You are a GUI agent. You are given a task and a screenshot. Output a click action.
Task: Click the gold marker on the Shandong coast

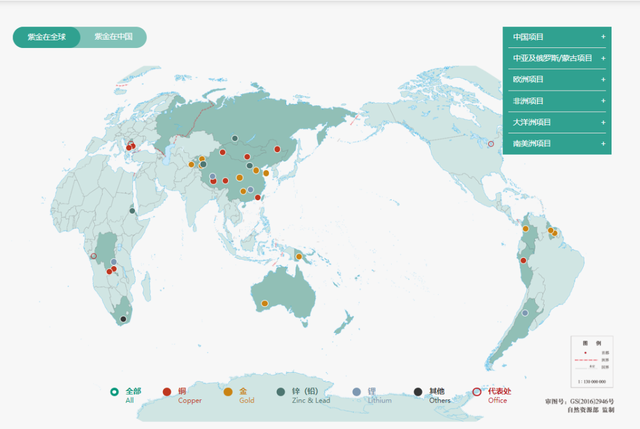click(x=266, y=173)
